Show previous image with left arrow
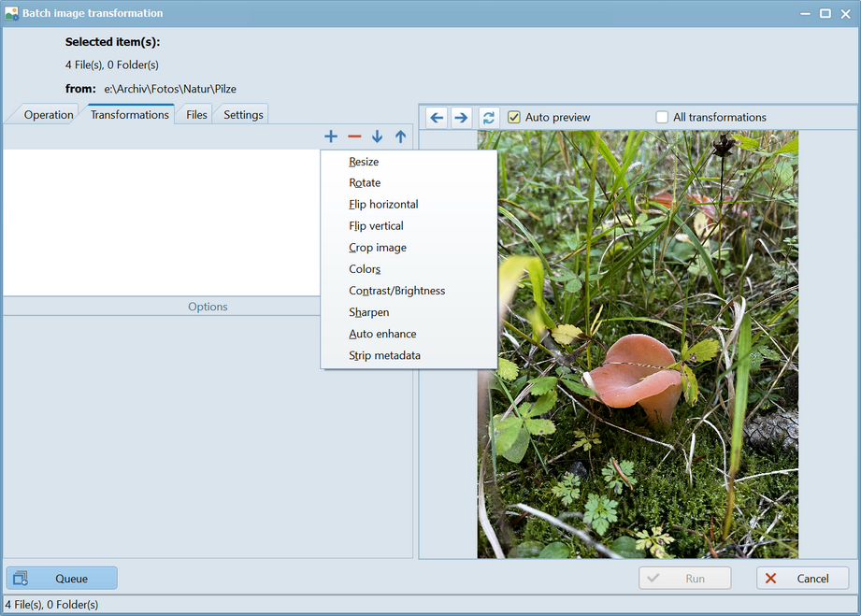Image resolution: width=861 pixels, height=616 pixels. click(437, 118)
